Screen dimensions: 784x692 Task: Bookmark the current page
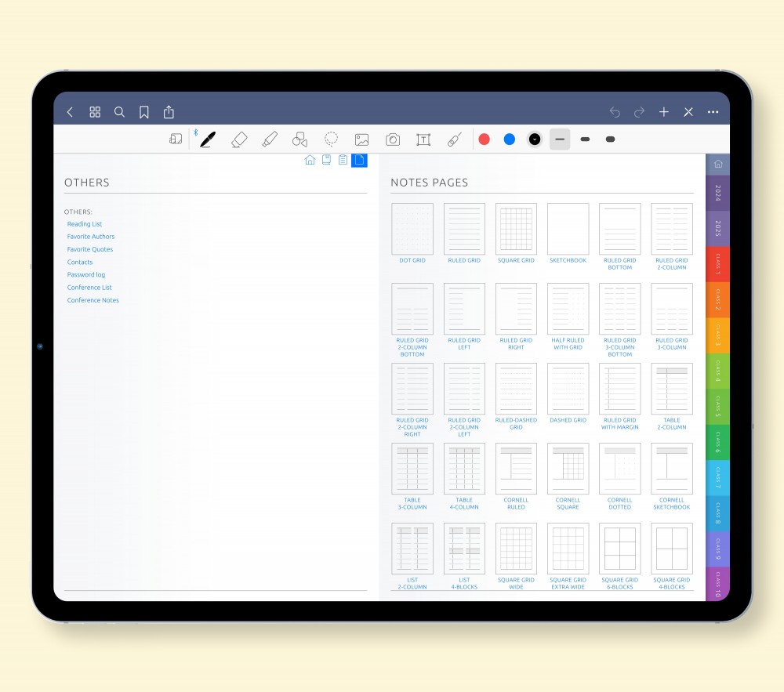tap(144, 112)
